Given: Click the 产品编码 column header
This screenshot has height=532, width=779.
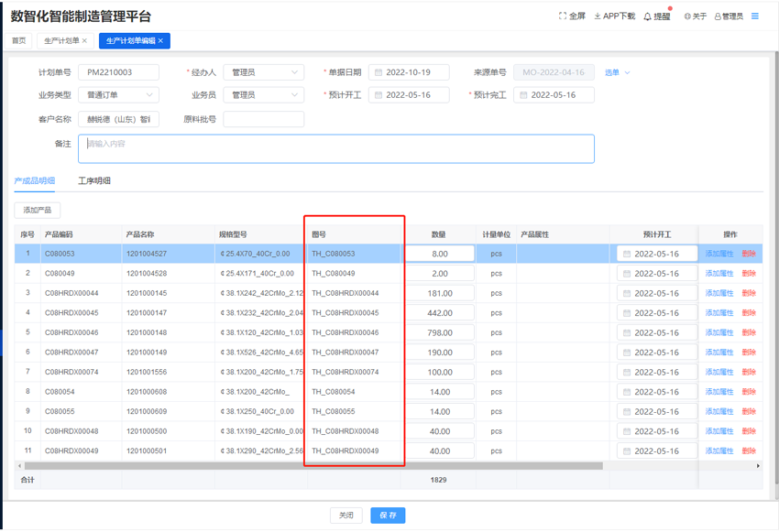Looking at the screenshot, I should pyautogui.click(x=59, y=234).
